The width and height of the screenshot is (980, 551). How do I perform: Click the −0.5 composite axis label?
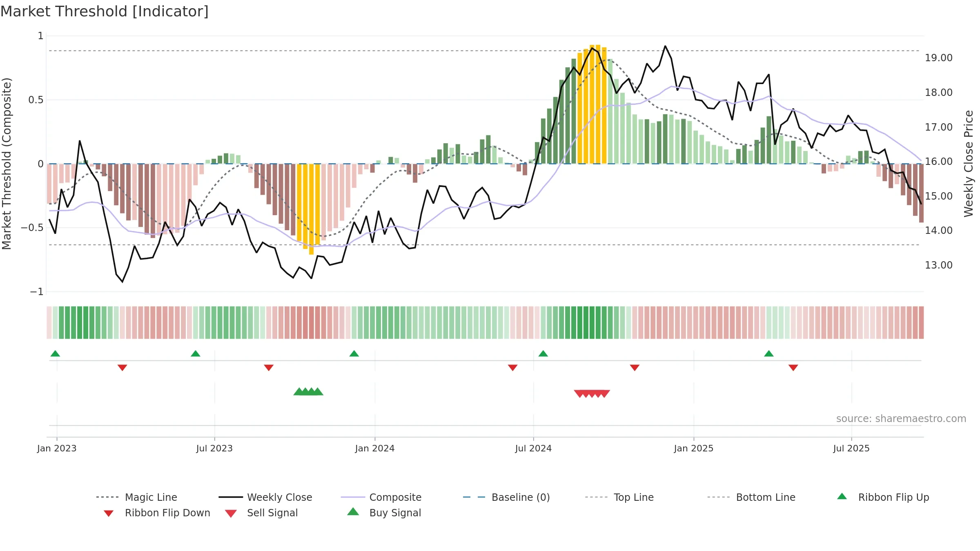pos(32,228)
